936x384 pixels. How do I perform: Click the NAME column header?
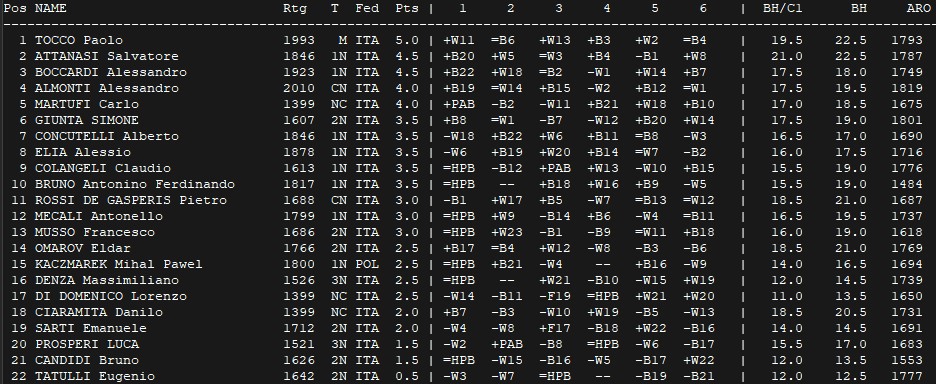coord(51,8)
